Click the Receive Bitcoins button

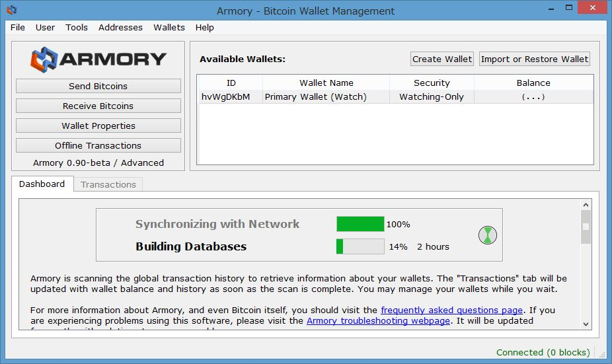coord(98,106)
